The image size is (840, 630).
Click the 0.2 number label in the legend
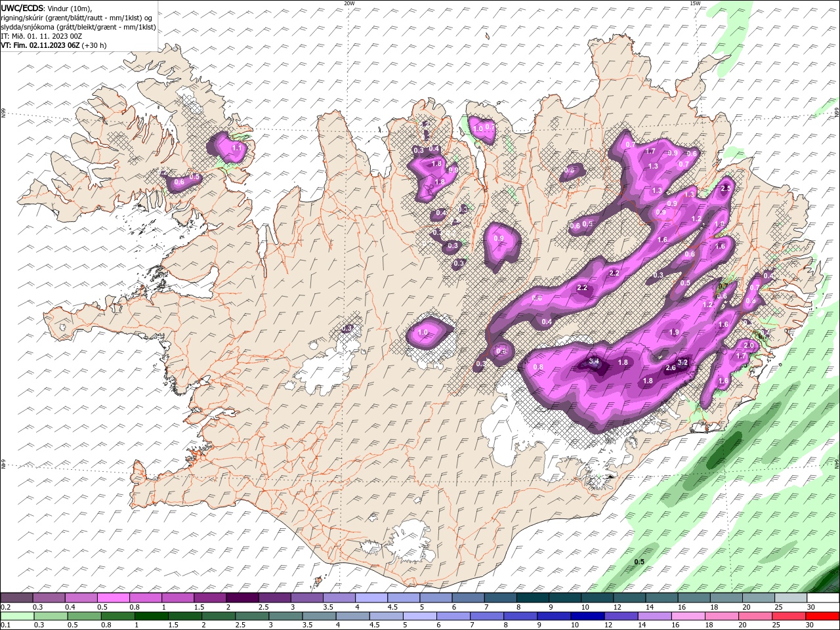pyautogui.click(x=5, y=607)
